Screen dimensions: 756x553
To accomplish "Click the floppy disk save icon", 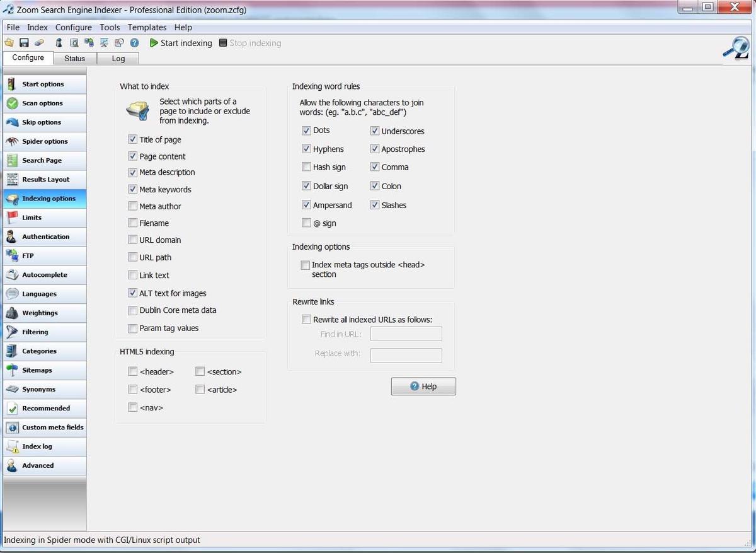I will (x=24, y=43).
